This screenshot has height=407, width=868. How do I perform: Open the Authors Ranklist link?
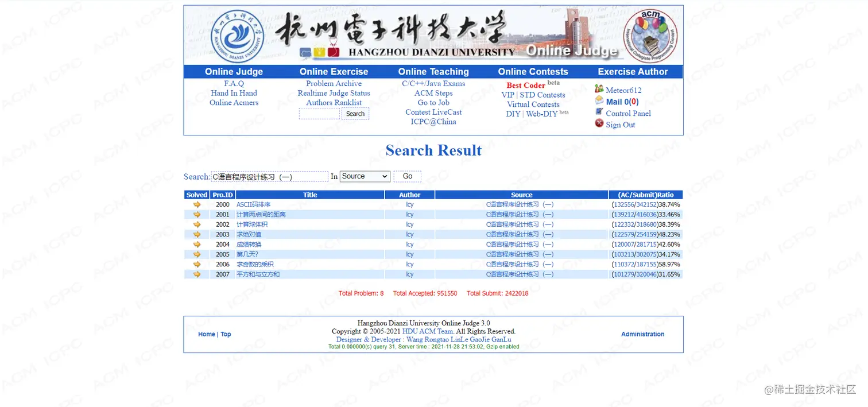pyautogui.click(x=334, y=103)
